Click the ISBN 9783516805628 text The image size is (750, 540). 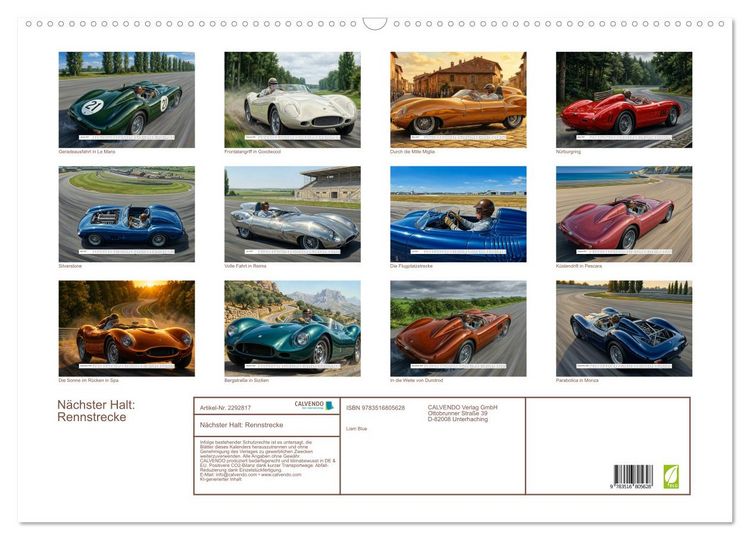tap(375, 408)
